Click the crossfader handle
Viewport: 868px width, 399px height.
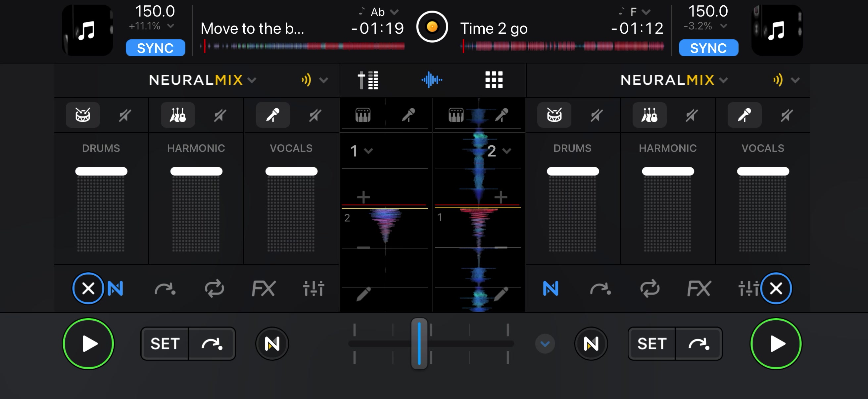(x=419, y=343)
